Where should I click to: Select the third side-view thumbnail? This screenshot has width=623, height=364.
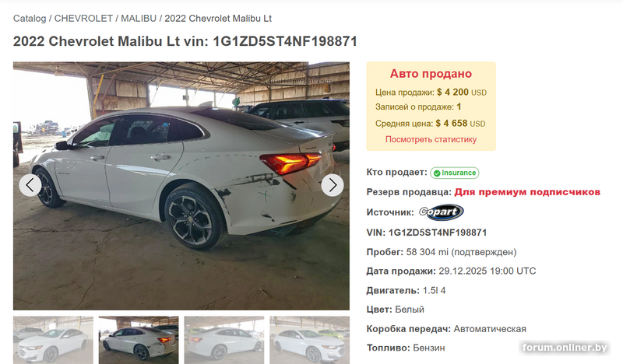click(224, 340)
